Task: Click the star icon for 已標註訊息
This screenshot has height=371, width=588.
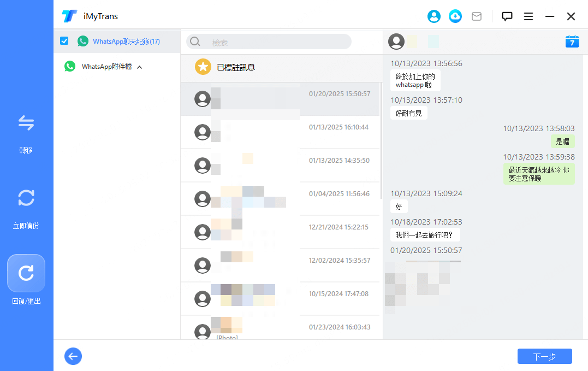Action: tap(203, 67)
